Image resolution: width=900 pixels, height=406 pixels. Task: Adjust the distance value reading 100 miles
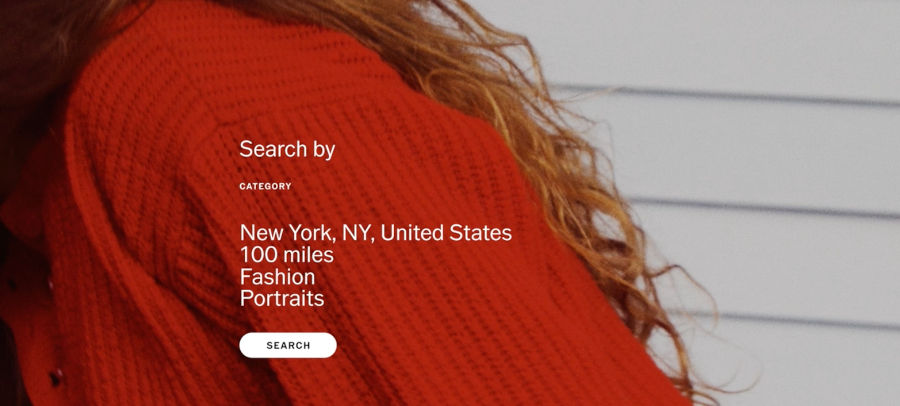tap(286, 254)
